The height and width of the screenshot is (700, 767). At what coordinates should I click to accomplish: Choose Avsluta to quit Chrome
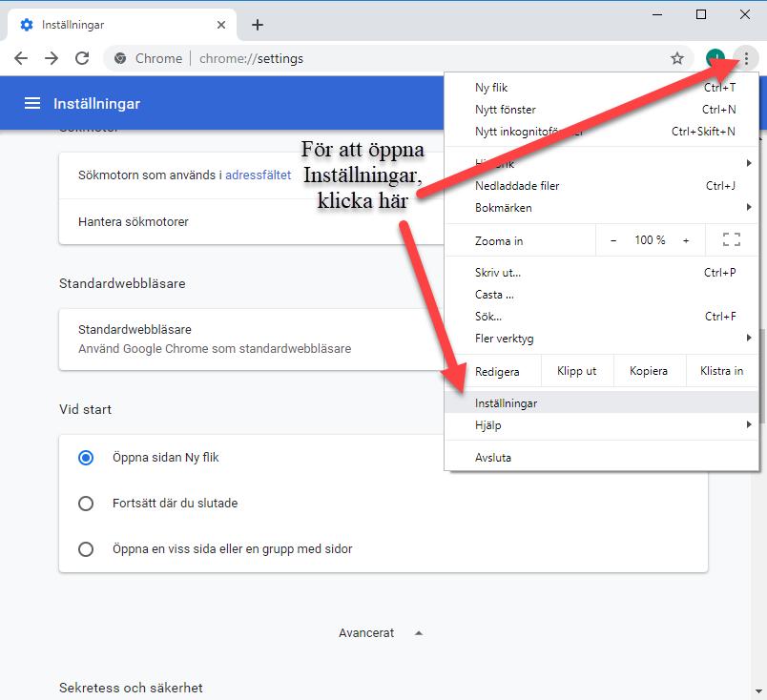[x=602, y=458]
